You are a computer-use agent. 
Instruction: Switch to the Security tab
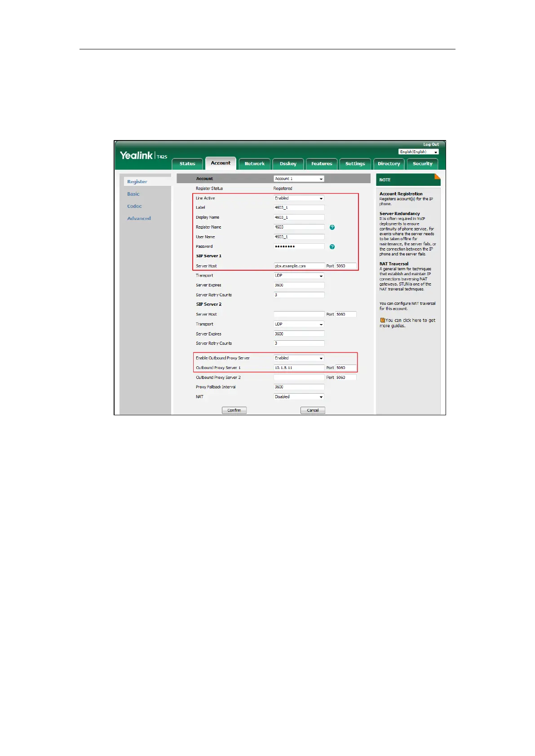[422, 164]
